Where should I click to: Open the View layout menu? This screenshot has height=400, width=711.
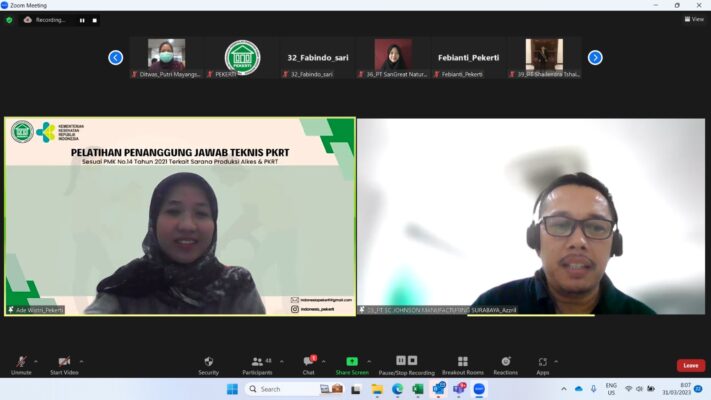694,19
